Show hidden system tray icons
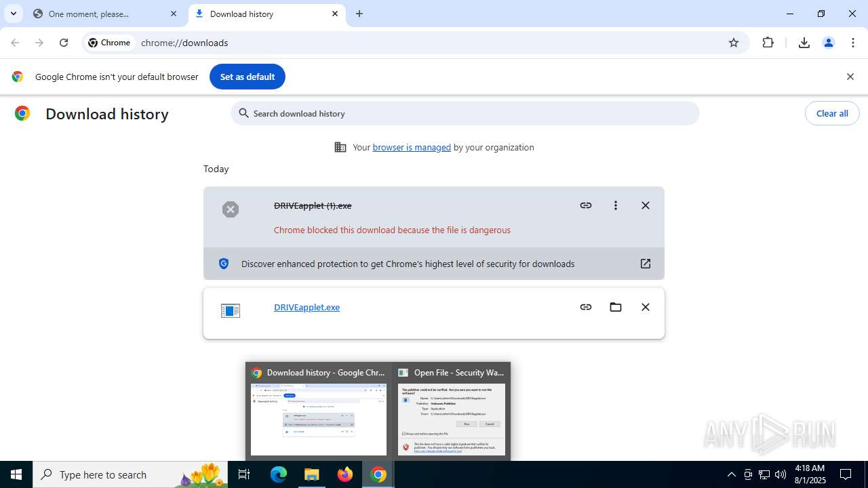 tap(731, 474)
